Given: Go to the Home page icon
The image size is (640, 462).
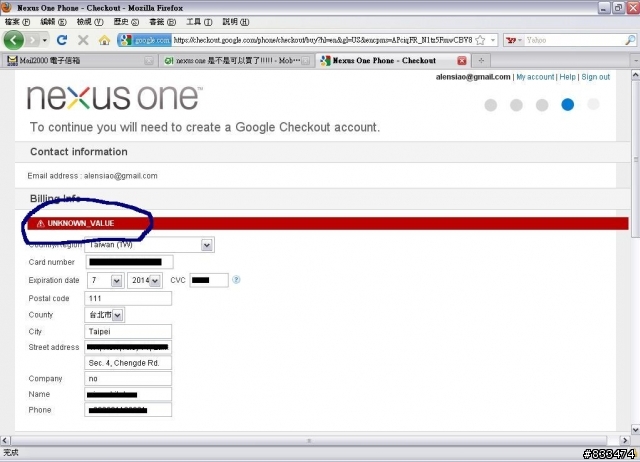Looking at the screenshot, I should click(104, 40).
